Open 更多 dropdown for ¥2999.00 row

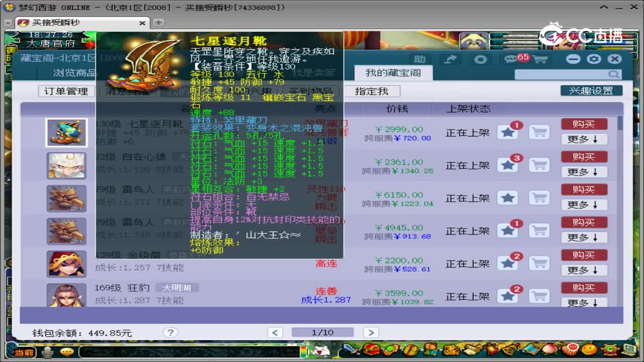584,139
